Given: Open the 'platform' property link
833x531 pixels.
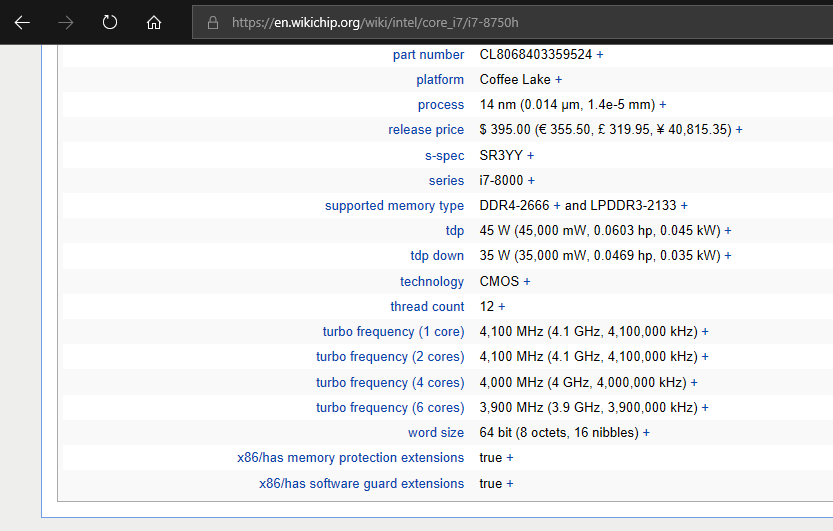Looking at the screenshot, I should pos(440,80).
